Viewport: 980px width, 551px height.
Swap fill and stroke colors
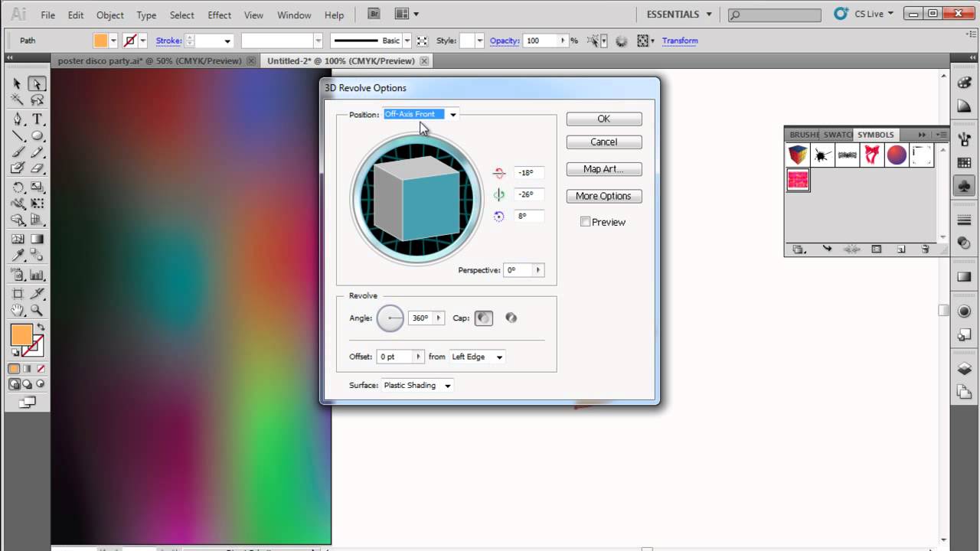[41, 327]
